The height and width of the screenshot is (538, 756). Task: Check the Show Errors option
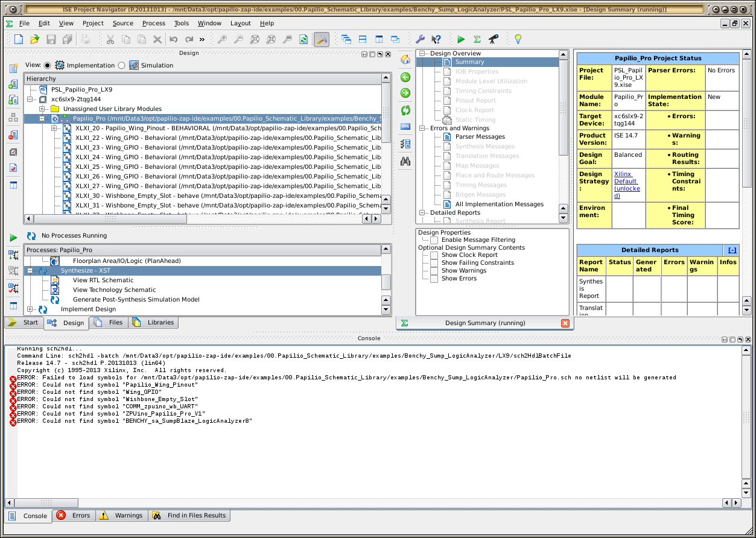pyautogui.click(x=434, y=279)
